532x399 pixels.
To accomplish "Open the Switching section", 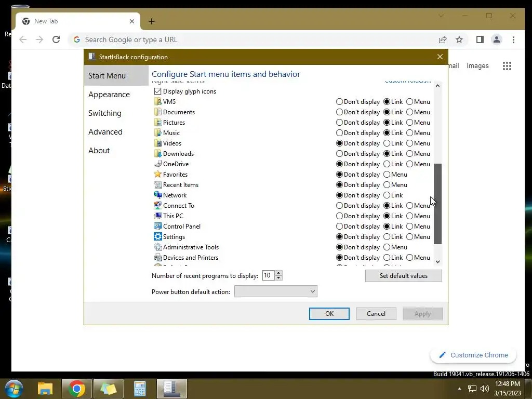I will click(116, 113).
